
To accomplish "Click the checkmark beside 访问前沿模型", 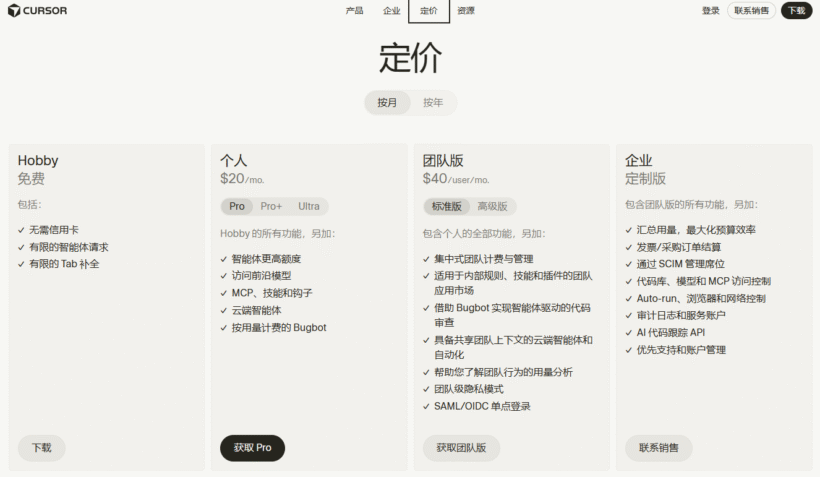I will click(224, 276).
